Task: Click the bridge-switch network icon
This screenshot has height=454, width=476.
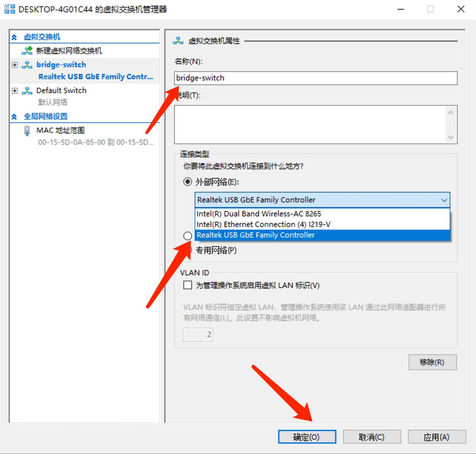Action: pos(27,65)
